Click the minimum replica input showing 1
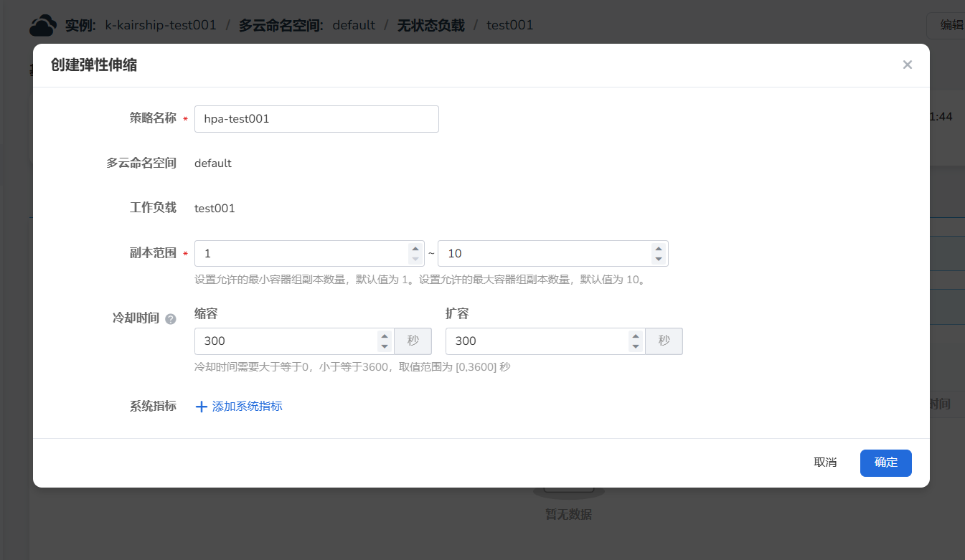965x560 pixels. click(x=301, y=254)
